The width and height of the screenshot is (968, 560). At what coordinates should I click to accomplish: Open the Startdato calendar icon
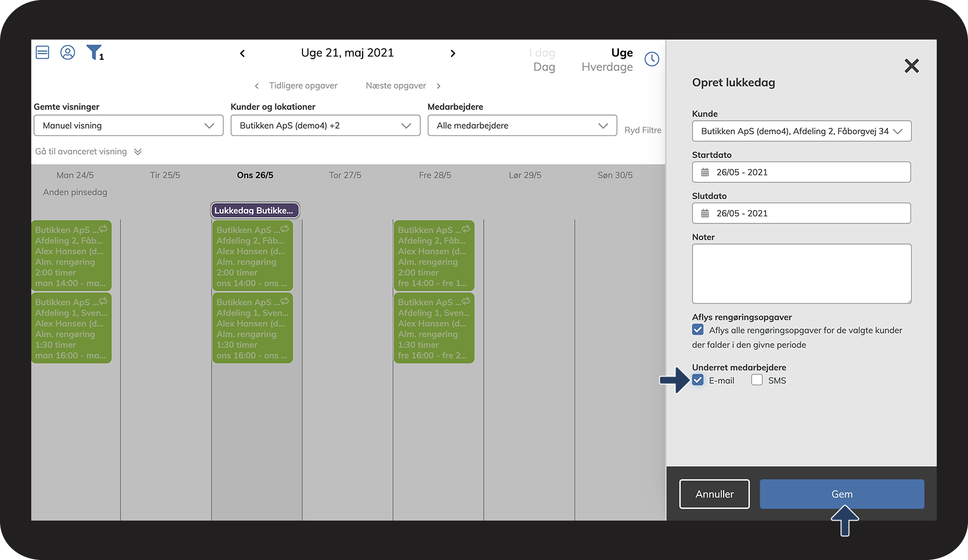point(705,172)
